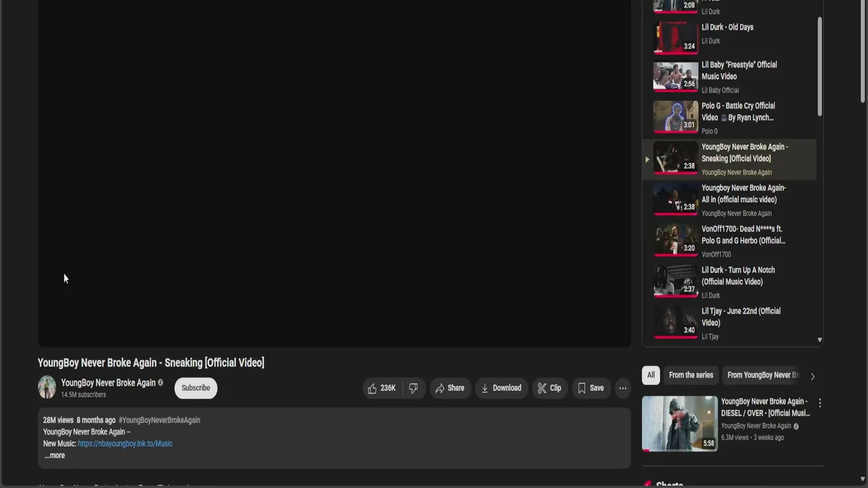Open DIESEL / OVER video title
Image resolution: width=868 pixels, height=488 pixels.
coord(766,407)
